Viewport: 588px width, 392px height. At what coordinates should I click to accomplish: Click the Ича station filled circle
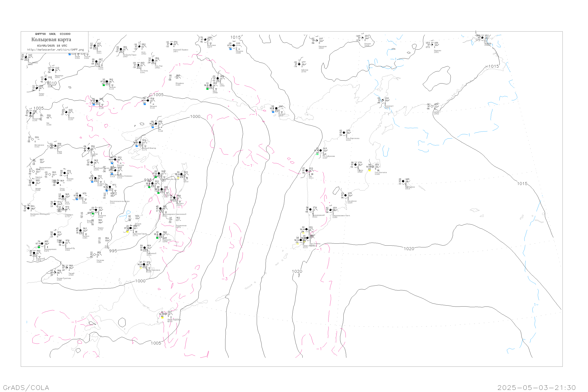point(307,171)
